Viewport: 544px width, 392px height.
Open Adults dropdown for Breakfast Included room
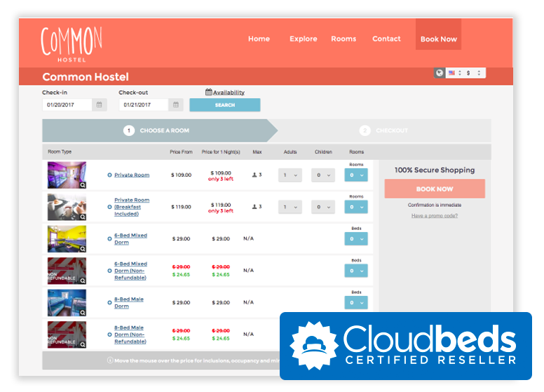click(290, 207)
